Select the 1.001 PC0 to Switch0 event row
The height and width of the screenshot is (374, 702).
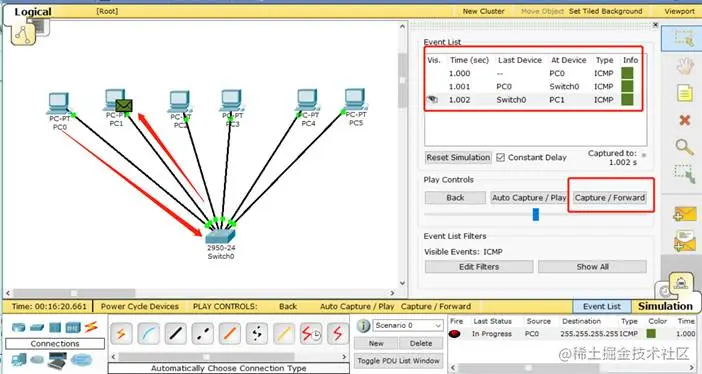pos(535,86)
